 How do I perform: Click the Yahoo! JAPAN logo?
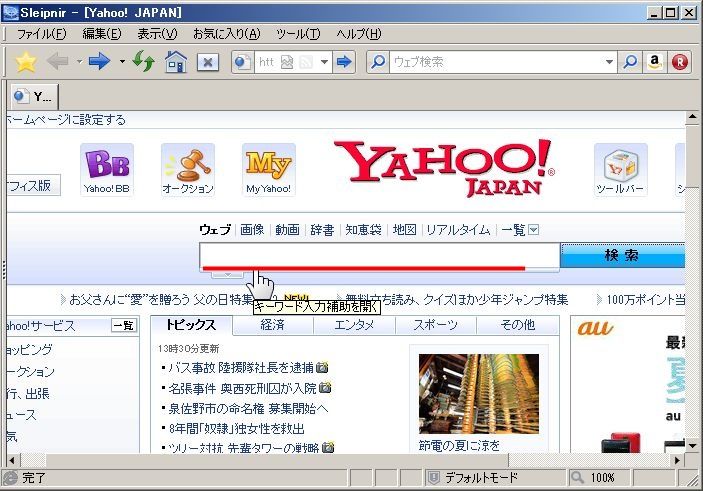[x=444, y=168]
